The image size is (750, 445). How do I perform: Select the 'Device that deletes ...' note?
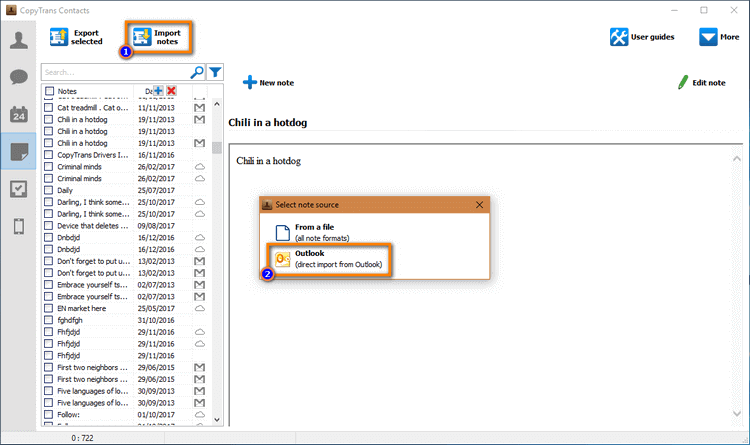coord(93,225)
